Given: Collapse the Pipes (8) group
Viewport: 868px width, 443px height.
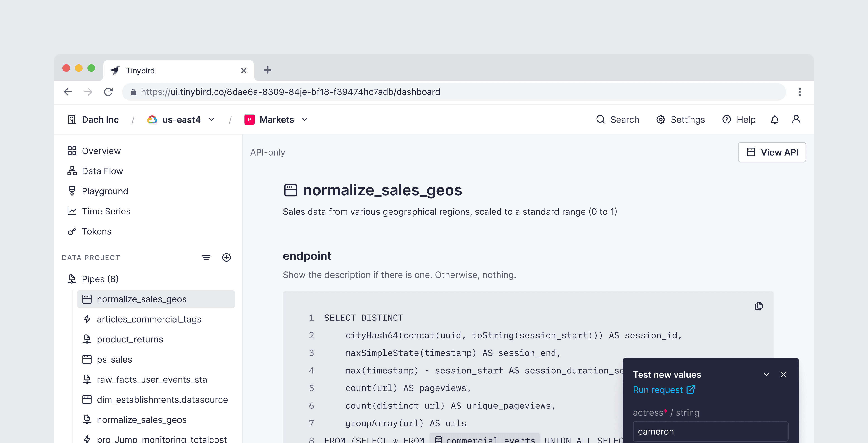Looking at the screenshot, I should [x=93, y=279].
